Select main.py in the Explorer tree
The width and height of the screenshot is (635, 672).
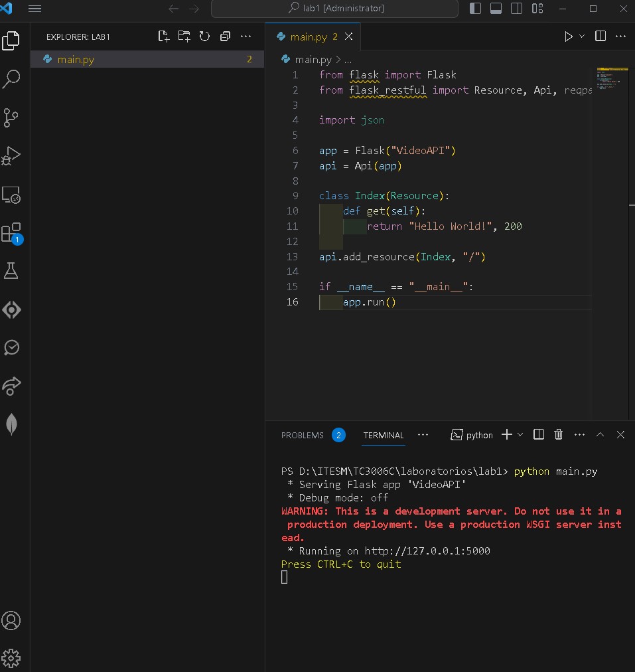(x=76, y=59)
